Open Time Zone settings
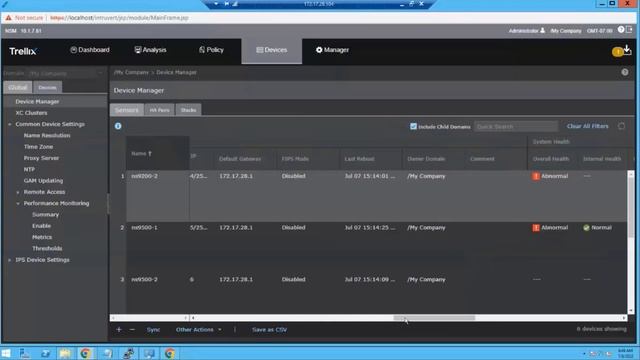The image size is (640, 360). (x=38, y=147)
